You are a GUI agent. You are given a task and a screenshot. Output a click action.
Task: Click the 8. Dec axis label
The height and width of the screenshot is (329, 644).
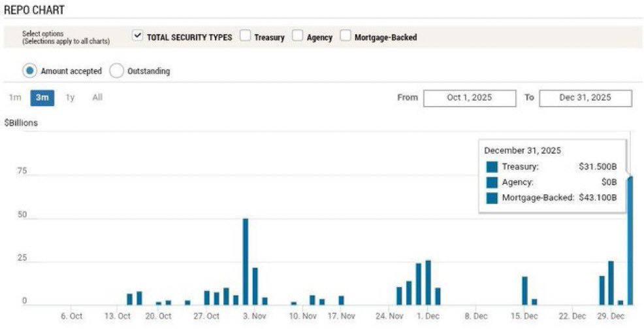pyautogui.click(x=475, y=317)
